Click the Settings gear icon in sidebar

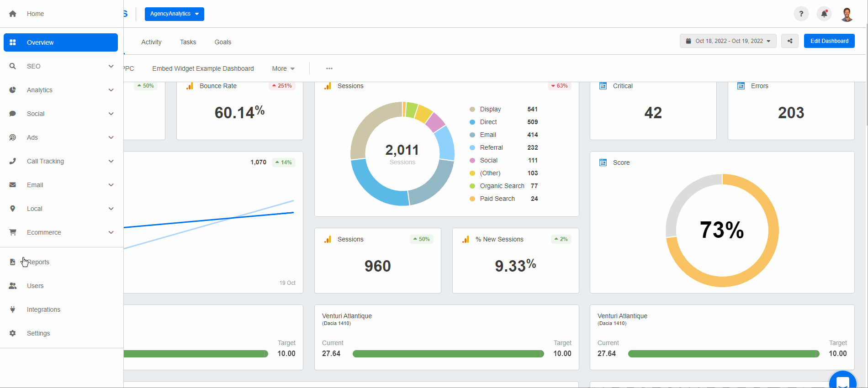coord(13,333)
